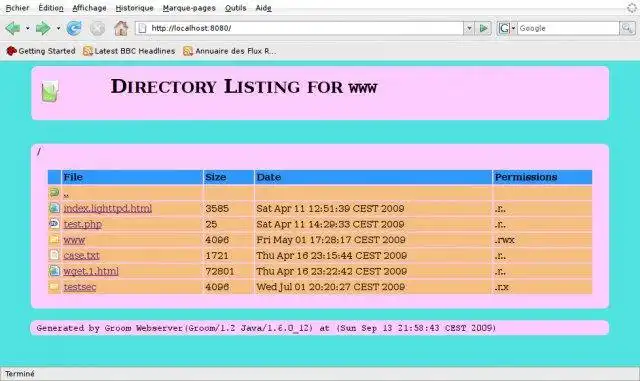The image size is (640, 381).
Task: Click the Permissions column header
Action: coord(542,177)
